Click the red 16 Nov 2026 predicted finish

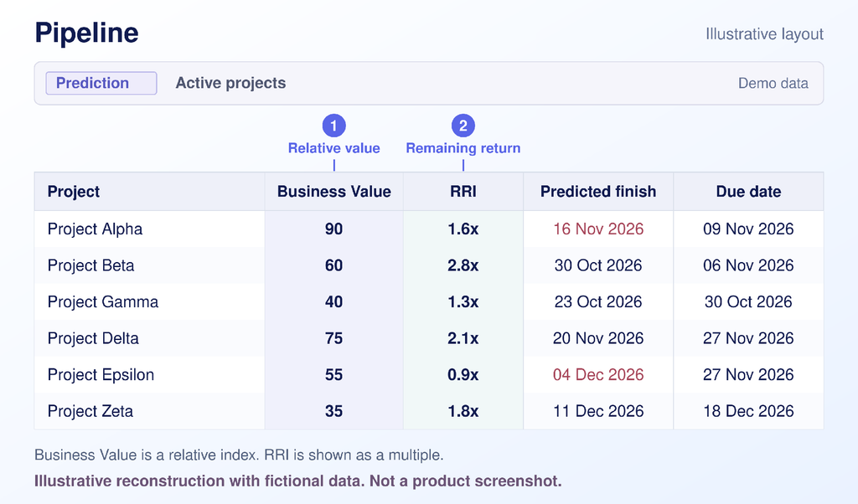pos(598,229)
